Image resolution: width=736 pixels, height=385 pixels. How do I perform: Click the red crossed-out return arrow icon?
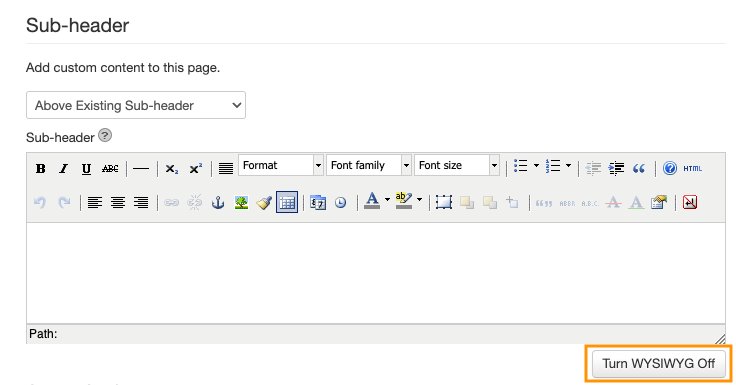click(690, 202)
